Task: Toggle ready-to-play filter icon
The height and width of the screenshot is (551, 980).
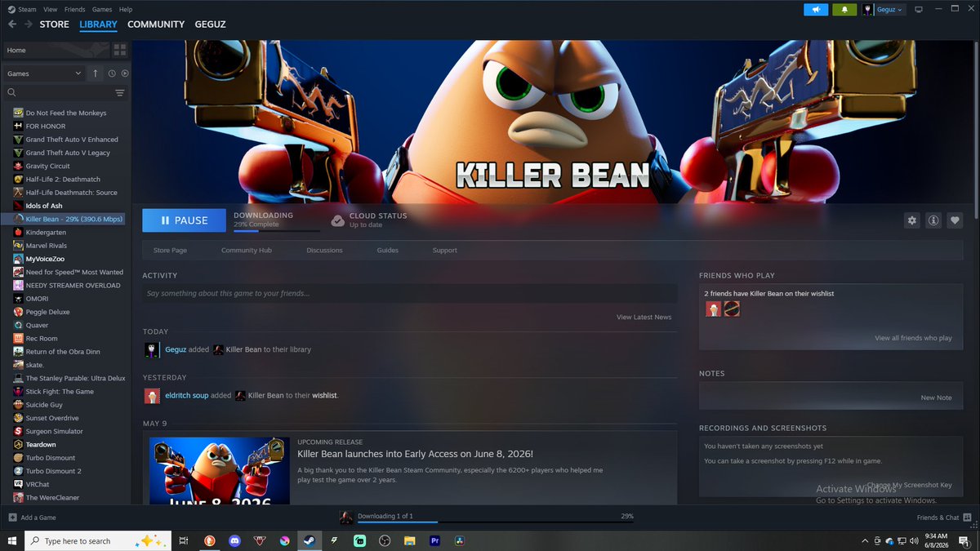Action: 125,73
